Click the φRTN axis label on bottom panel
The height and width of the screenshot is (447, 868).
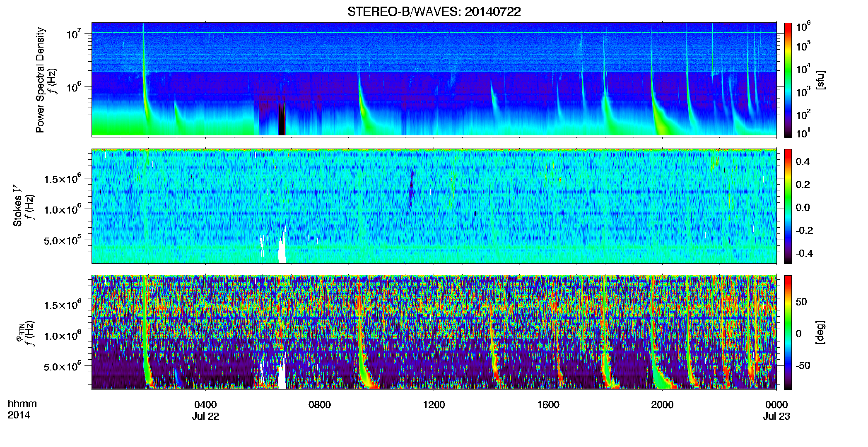point(19,332)
